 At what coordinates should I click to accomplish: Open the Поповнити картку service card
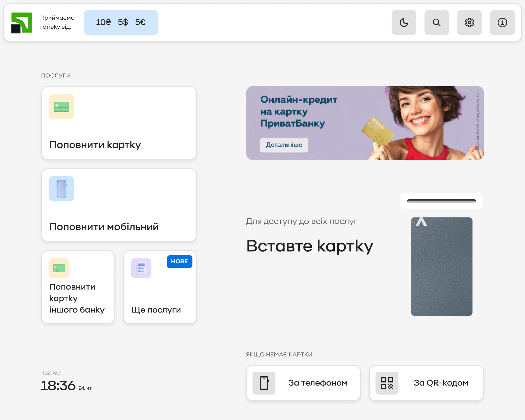click(119, 123)
